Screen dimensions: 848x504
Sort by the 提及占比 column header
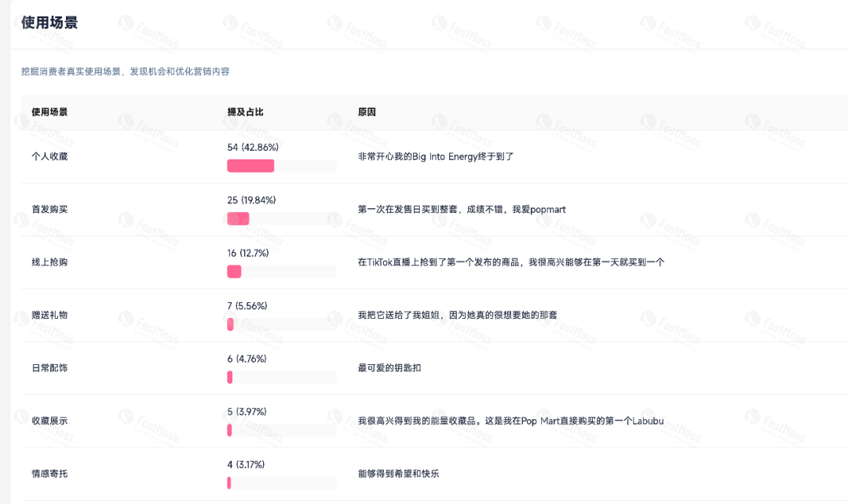pos(244,112)
